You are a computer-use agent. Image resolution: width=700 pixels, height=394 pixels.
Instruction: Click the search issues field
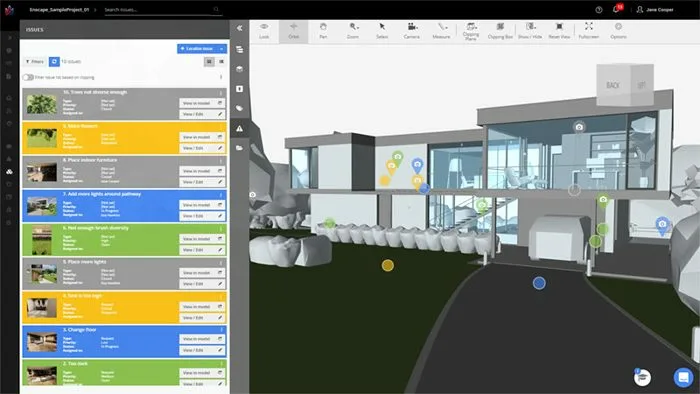[x=163, y=9]
